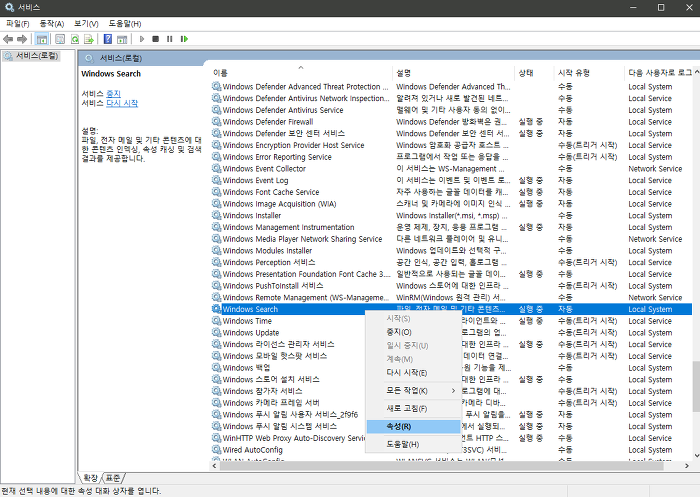
Task: Select Windows PushToInstall 서비스 row
Action: click(451, 286)
